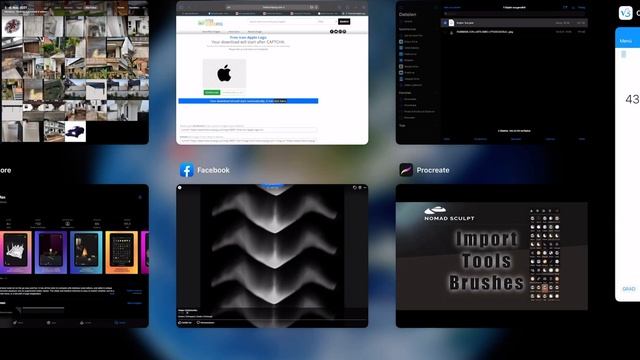Close the Facebook photo viewer with X icon

(x=180, y=188)
